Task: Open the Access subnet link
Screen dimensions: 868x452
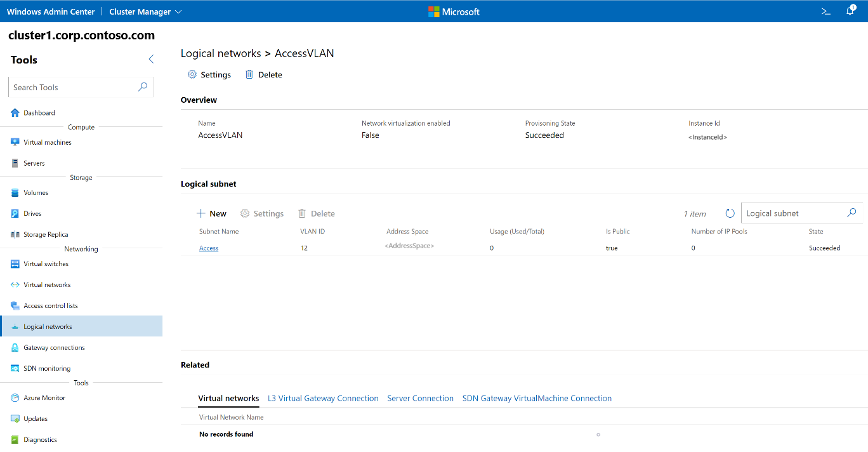Action: pyautogui.click(x=209, y=248)
